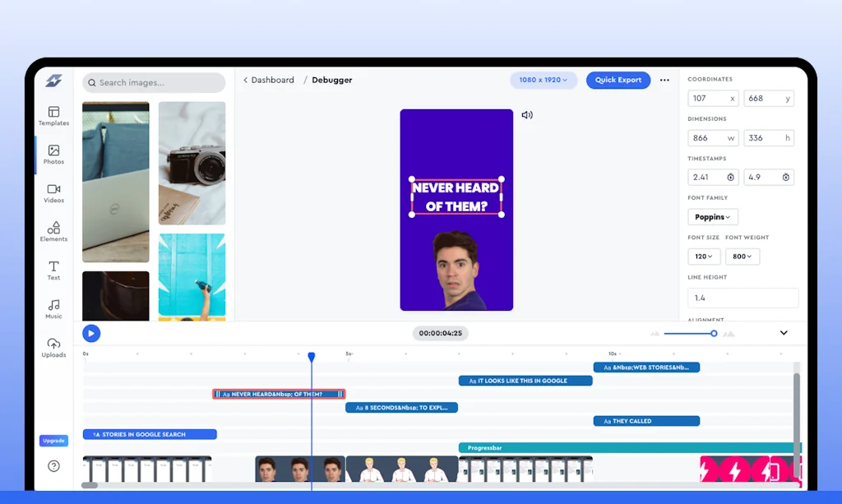
Task: Mute the preview audio with the speaker icon
Action: (527, 115)
